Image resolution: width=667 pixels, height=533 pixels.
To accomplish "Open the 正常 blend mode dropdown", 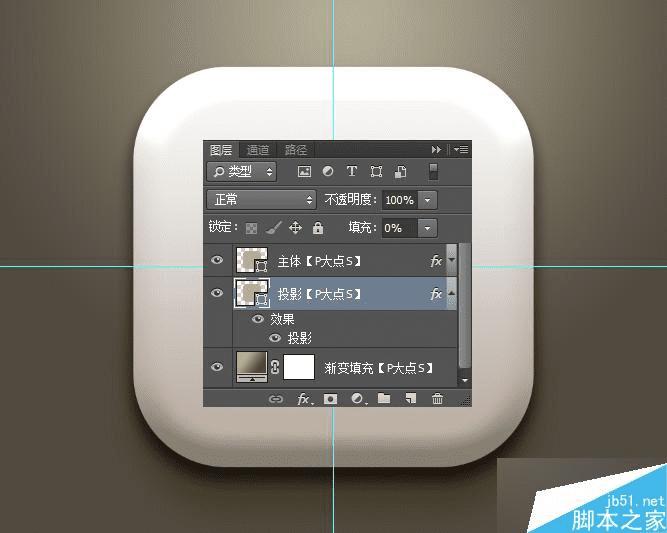I will click(x=262, y=200).
